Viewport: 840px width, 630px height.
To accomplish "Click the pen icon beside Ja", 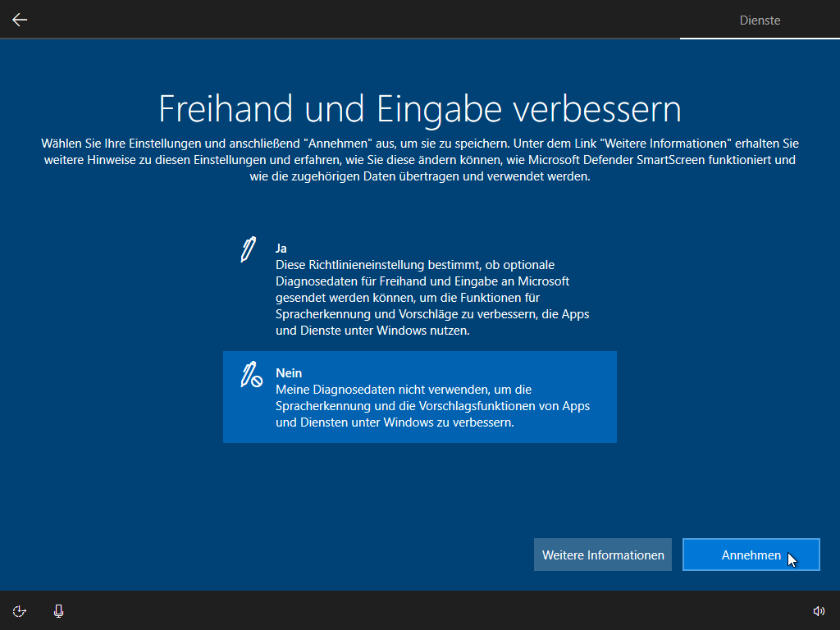I will (x=248, y=249).
